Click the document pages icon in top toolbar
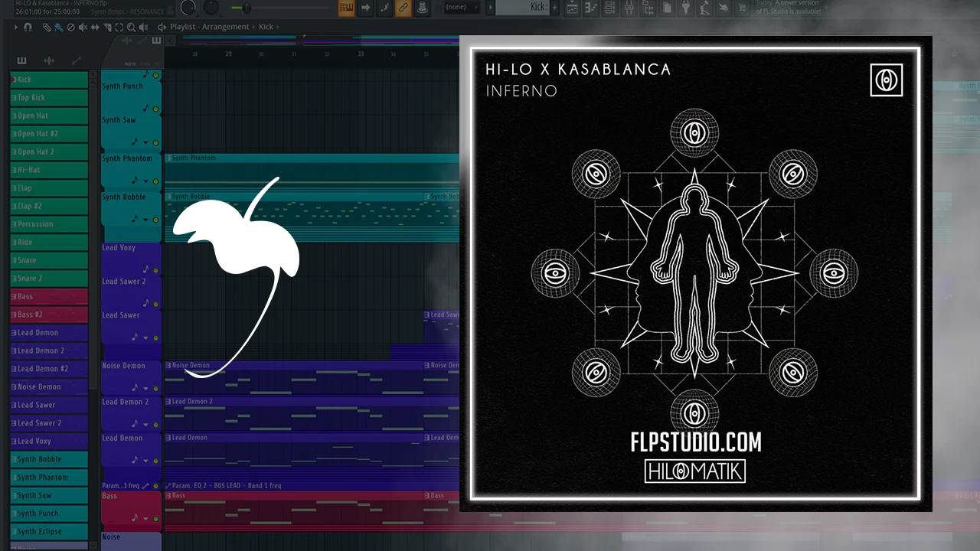Image resolution: width=980 pixels, height=551 pixels. click(668, 8)
